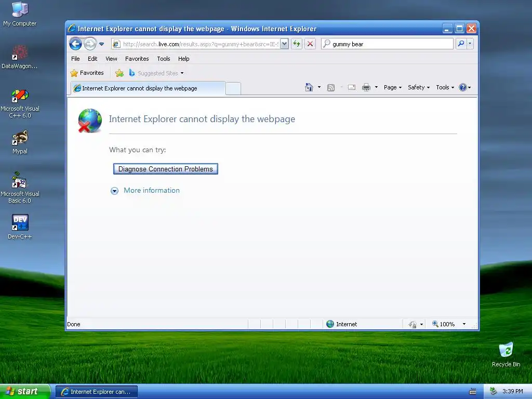Screen dimensions: 532x399
Task: Click the Forward navigation arrow
Action: tap(90, 44)
